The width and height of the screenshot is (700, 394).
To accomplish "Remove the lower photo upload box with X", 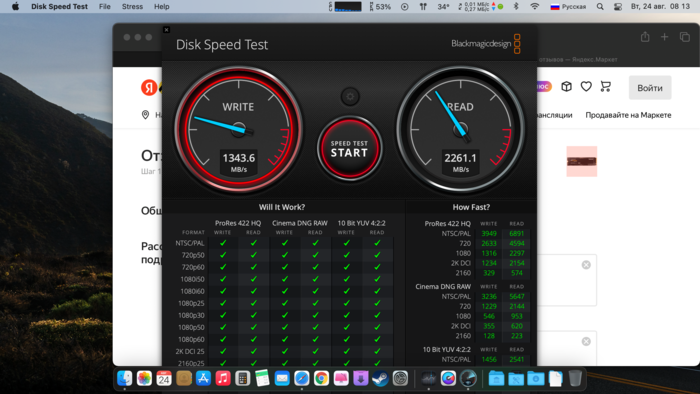I will click(586, 342).
